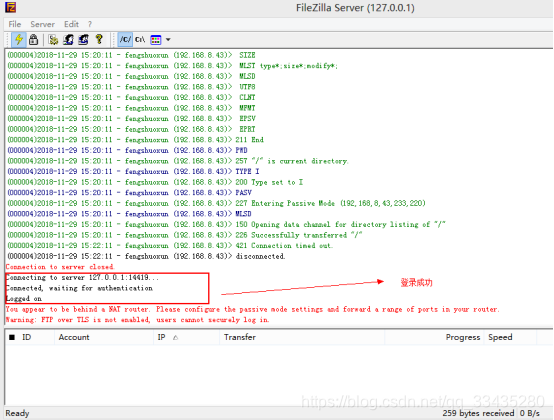Select the 'MLST type*;size*;modify*;' log line
Image resolution: width=554 pixels, height=420 pixels.
173,66
